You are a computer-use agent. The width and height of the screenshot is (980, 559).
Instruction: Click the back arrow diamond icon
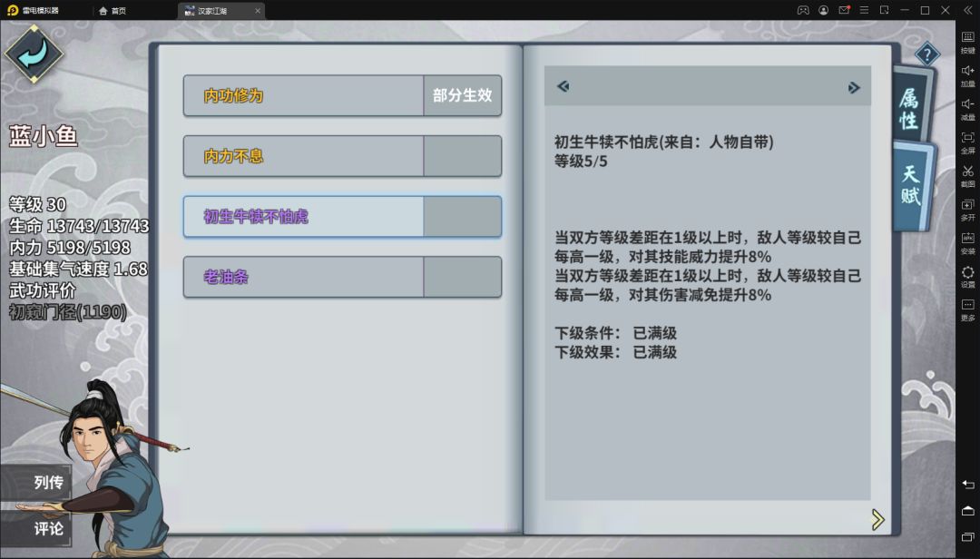(x=34, y=54)
